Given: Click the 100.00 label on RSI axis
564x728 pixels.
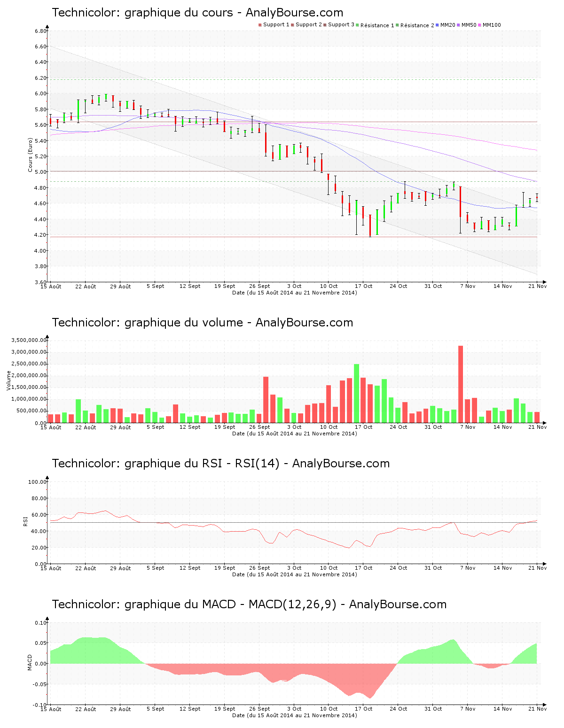Looking at the screenshot, I should (x=37, y=482).
